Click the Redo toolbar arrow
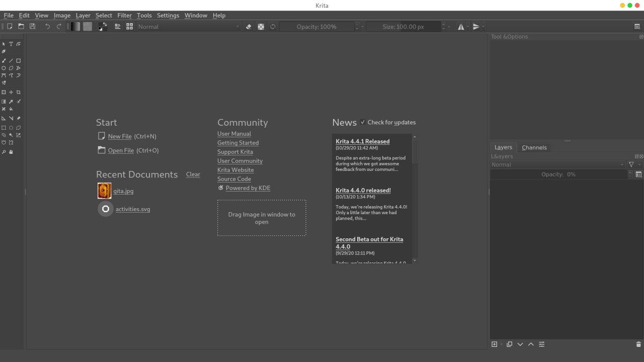The height and width of the screenshot is (362, 644). tap(59, 27)
